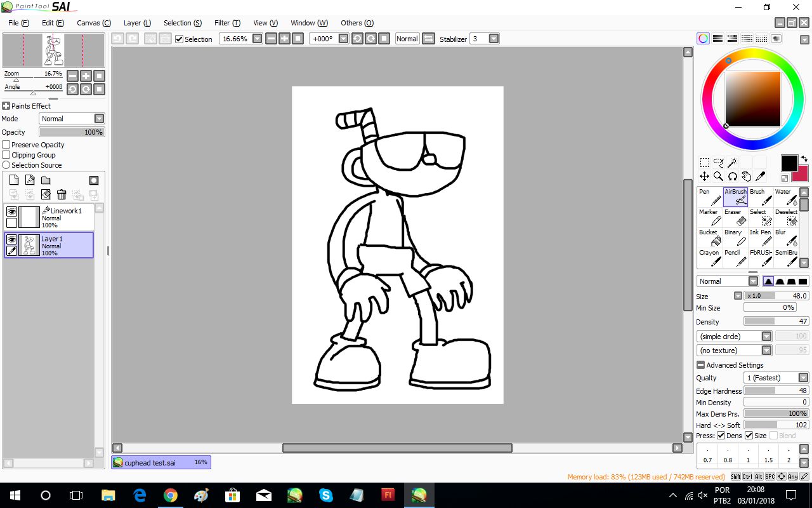Delete the selected layer with trash icon
This screenshot has width=812, height=508.
coord(62,195)
